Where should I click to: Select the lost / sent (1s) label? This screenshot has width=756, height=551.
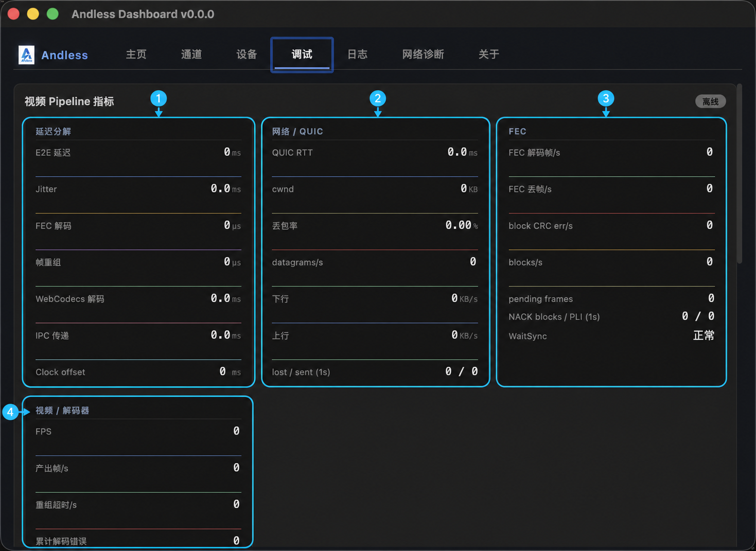[301, 372]
